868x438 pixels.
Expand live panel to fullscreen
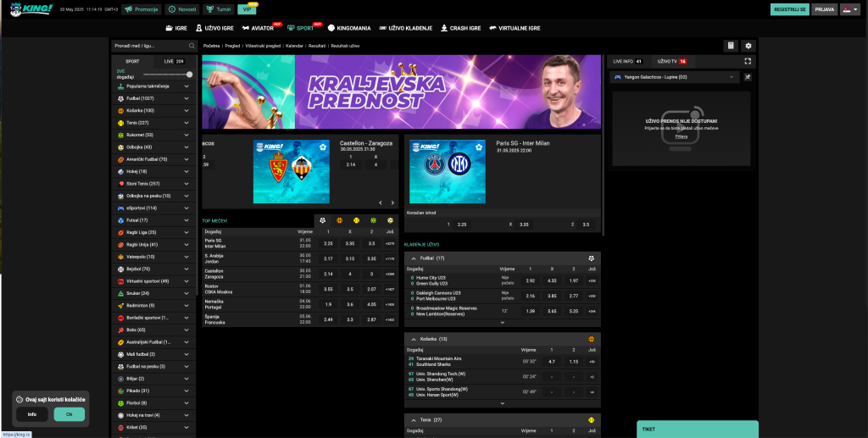(x=748, y=61)
